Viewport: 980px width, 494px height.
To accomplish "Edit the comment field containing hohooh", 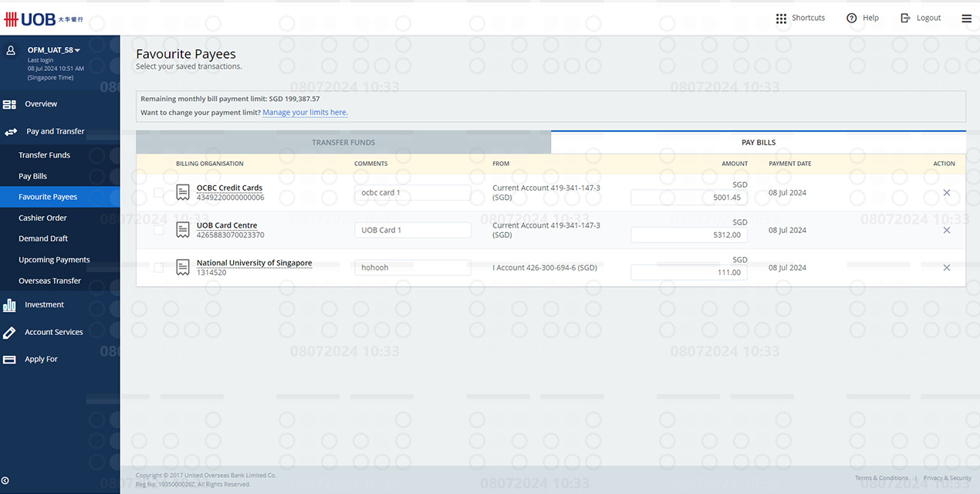I will (413, 268).
